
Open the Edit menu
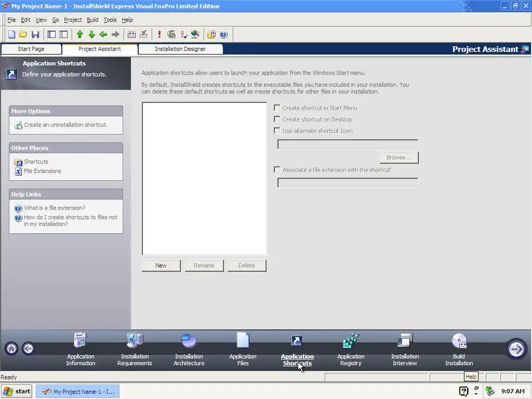[25, 20]
